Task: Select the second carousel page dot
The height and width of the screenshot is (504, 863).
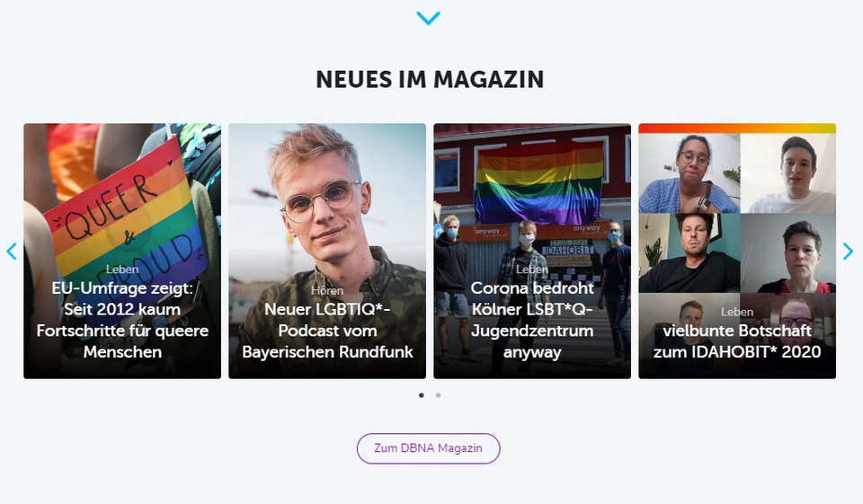Action: click(438, 395)
